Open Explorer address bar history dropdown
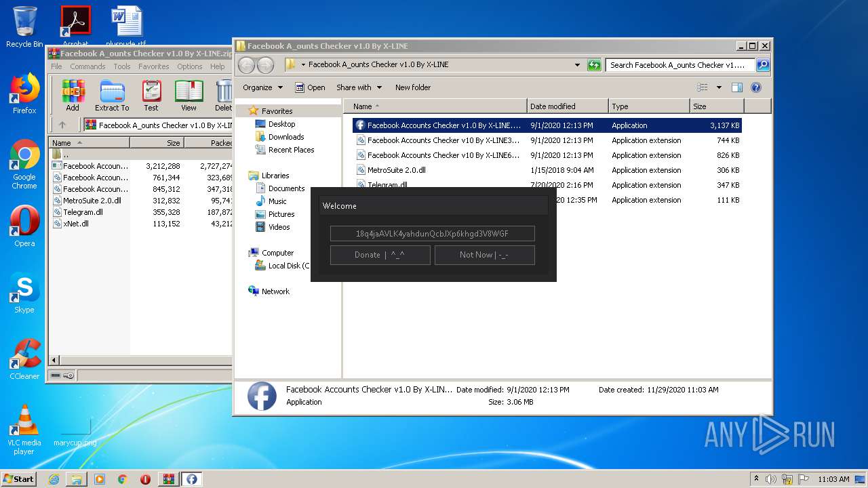This screenshot has height=488, width=868. click(577, 65)
